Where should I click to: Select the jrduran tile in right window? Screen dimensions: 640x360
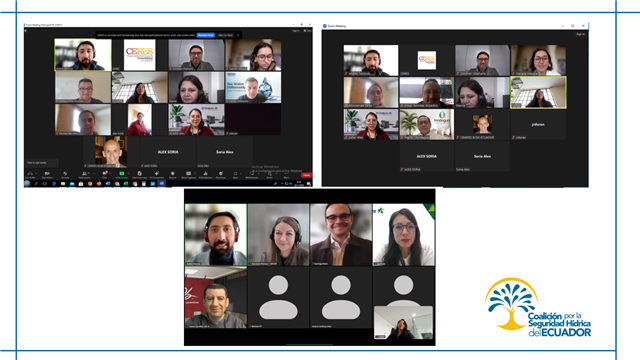tap(538, 124)
